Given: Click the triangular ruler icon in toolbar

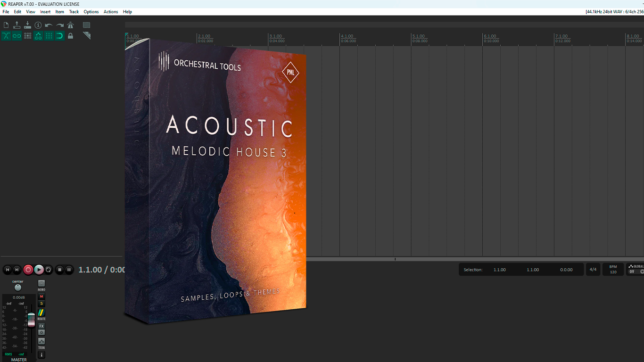Looking at the screenshot, I should 87,36.
